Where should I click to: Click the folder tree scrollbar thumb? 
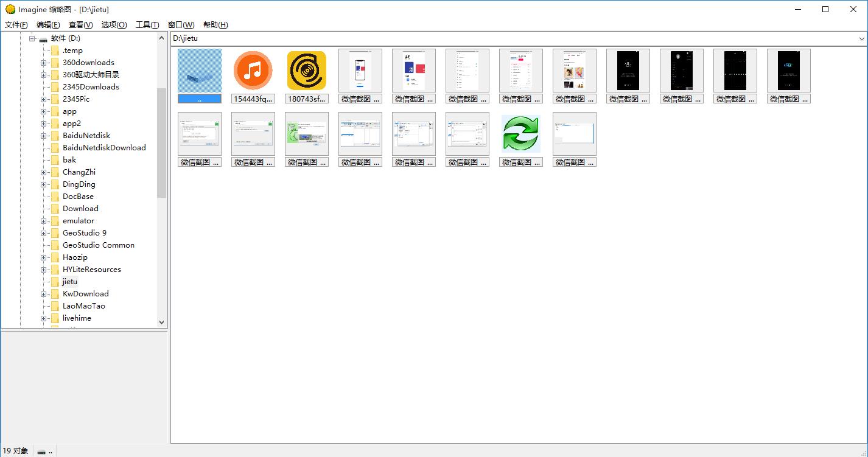pyautogui.click(x=161, y=143)
